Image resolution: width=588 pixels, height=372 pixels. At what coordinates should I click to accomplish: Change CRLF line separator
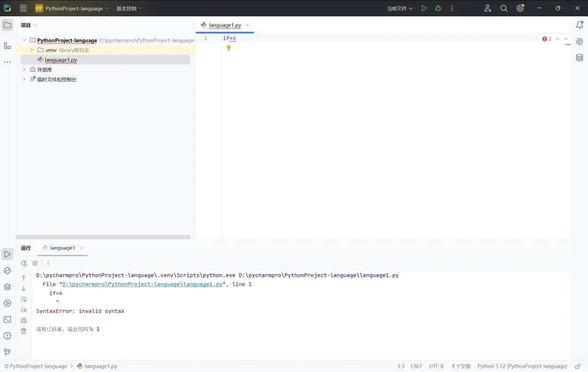[416, 366]
